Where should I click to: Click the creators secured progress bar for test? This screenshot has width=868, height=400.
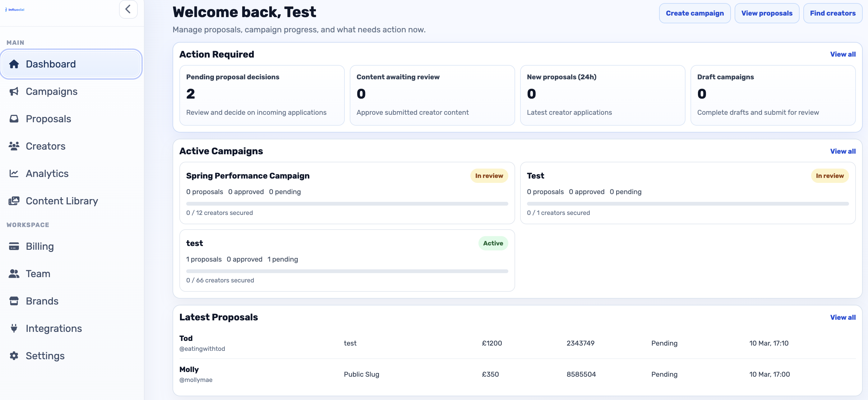pos(347,271)
